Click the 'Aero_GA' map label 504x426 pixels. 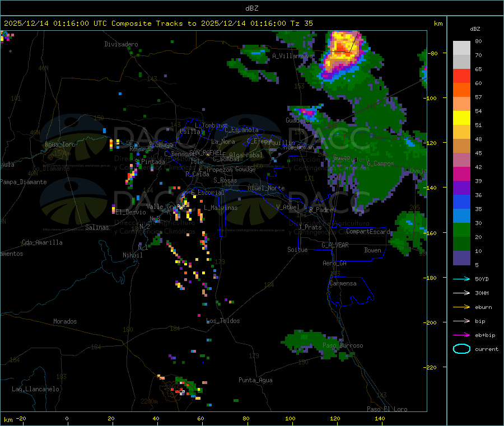point(334,263)
